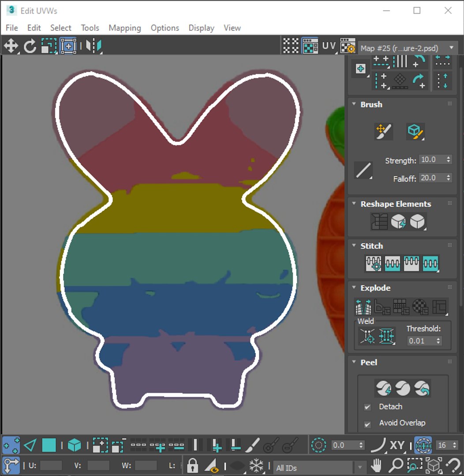The height and width of the screenshot is (476, 464).
Task: Activate the Zoom magnifier tool
Action: pos(396,465)
